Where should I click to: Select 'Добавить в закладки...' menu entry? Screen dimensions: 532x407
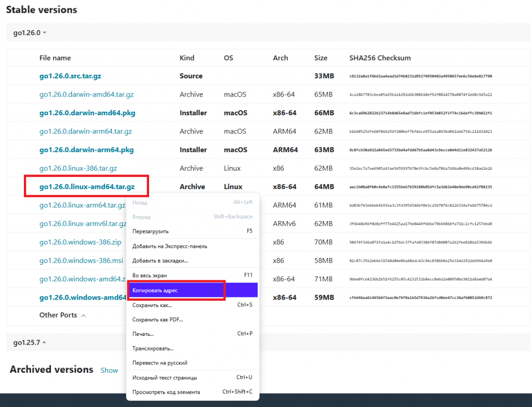(x=160, y=261)
